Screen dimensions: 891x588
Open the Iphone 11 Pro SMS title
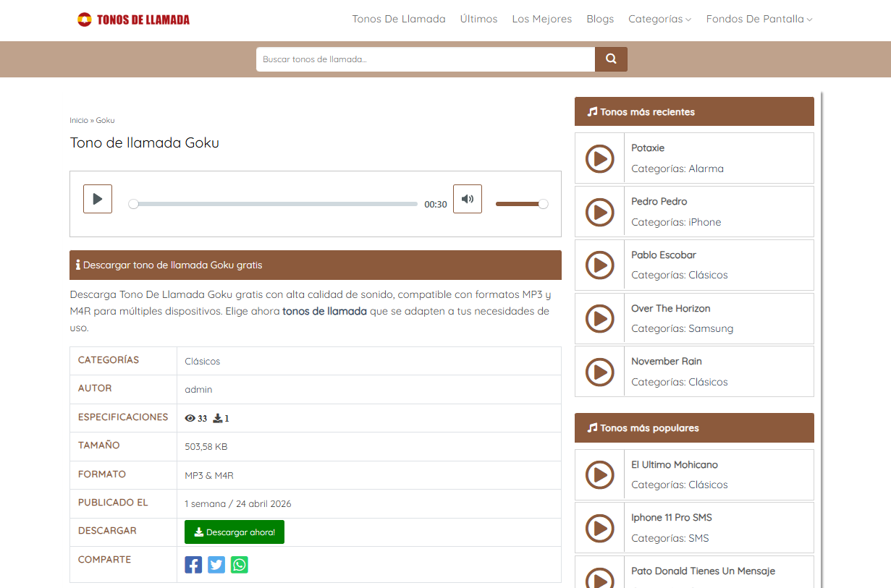pos(672,518)
